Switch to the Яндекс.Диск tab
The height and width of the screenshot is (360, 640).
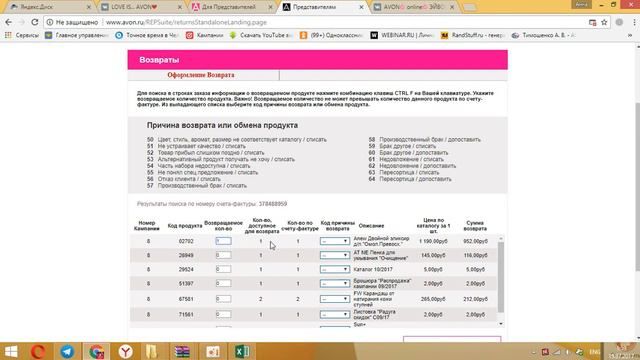coord(49,7)
